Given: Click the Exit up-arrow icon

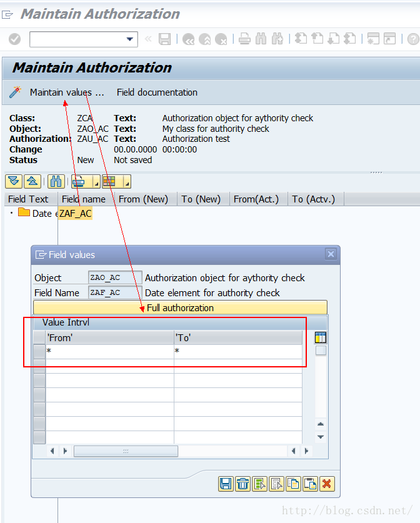Looking at the screenshot, I should (205, 39).
